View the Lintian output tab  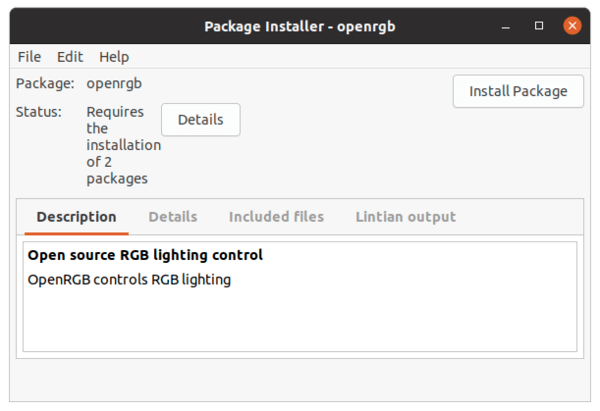(406, 217)
